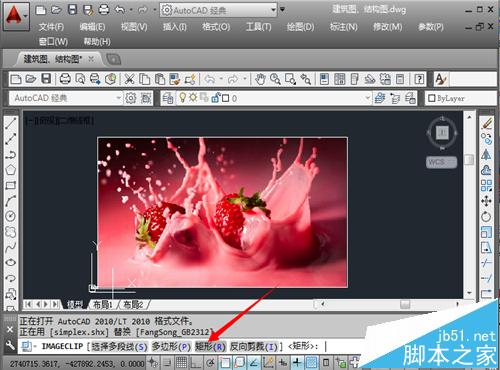Click the ByLayer color swatch box
Viewport: 500px width, 370px height.
click(432, 98)
